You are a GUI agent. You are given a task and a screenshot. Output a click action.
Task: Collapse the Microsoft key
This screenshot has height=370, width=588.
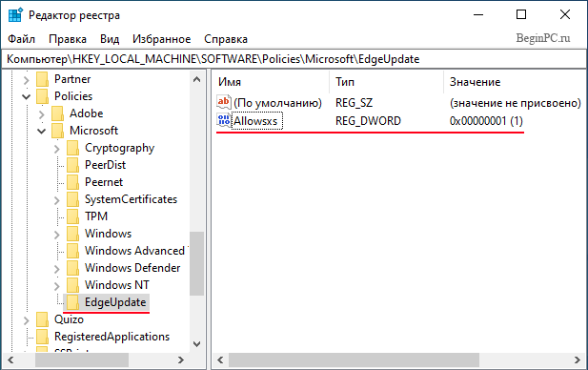pos(42,131)
